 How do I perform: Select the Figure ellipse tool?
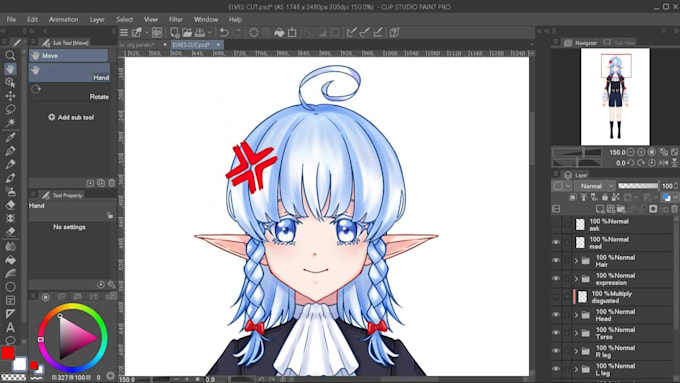(x=10, y=287)
